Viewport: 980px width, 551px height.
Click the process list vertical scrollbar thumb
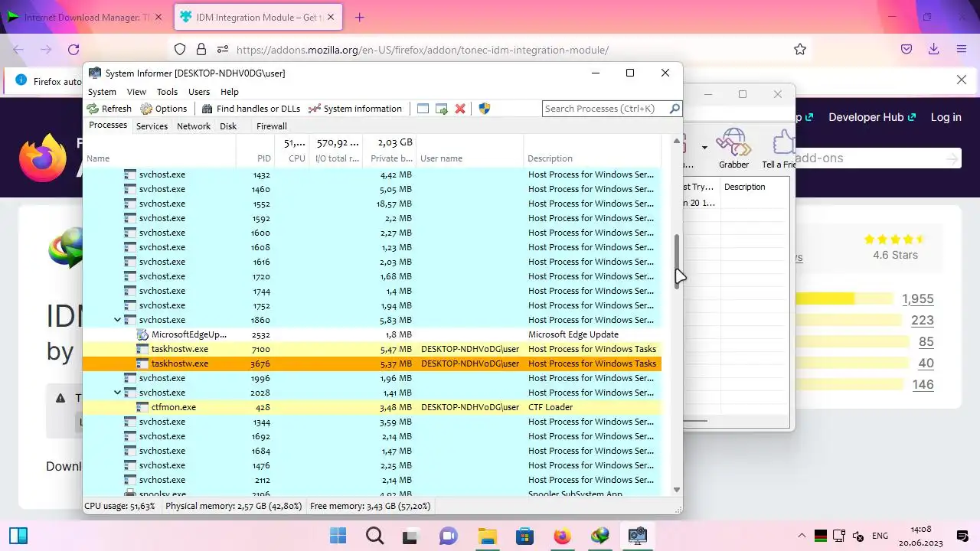coord(677,261)
